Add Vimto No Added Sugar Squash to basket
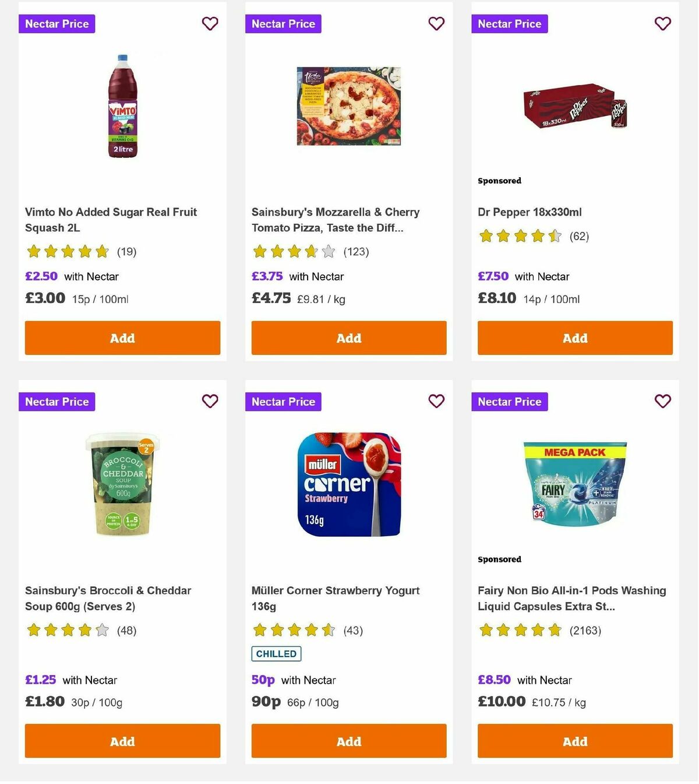699x784 pixels. point(122,337)
